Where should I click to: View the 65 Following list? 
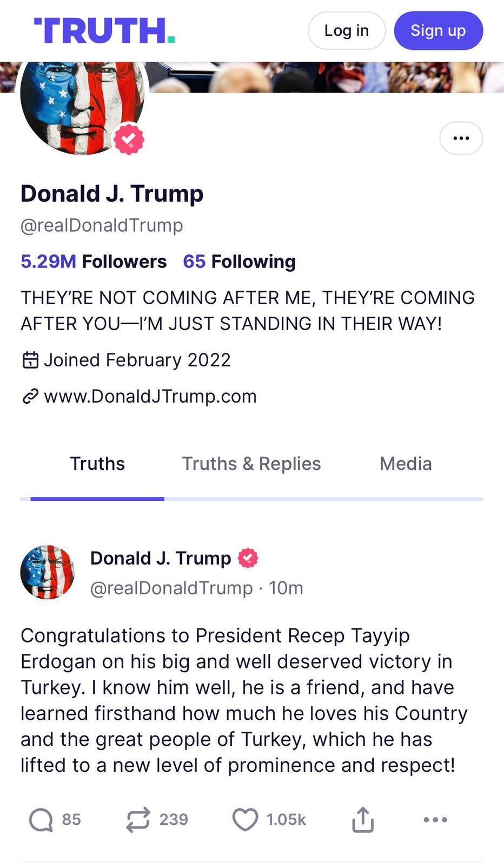239,261
